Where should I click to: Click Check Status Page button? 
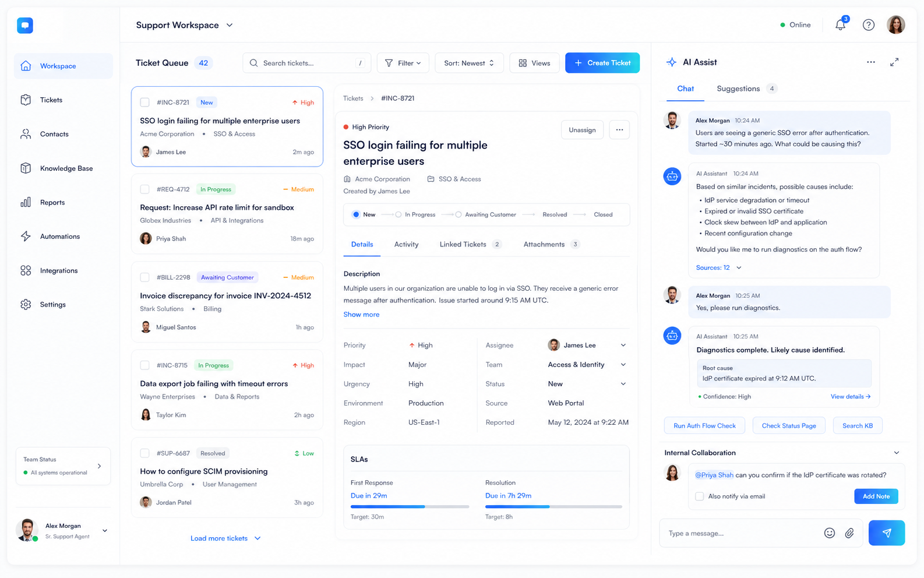click(789, 426)
